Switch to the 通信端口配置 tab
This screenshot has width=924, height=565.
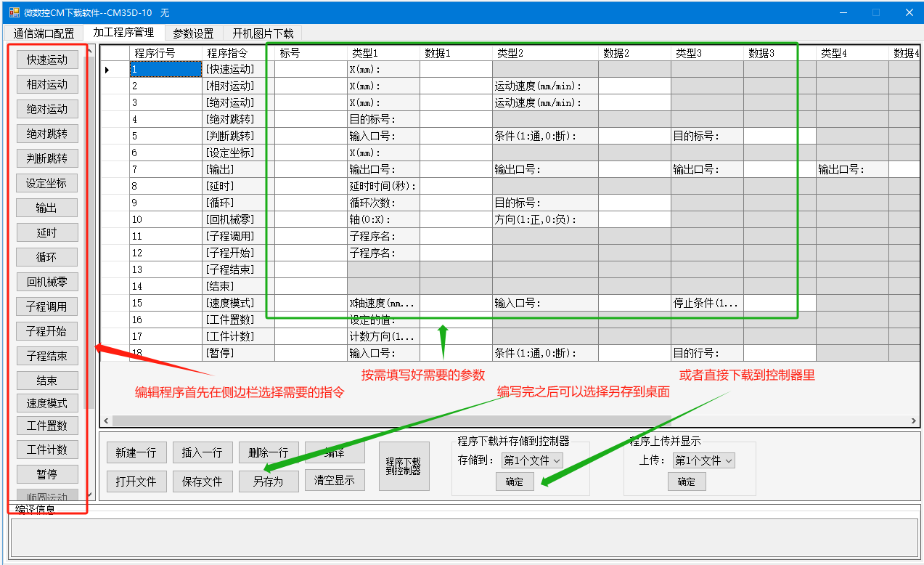pos(44,33)
